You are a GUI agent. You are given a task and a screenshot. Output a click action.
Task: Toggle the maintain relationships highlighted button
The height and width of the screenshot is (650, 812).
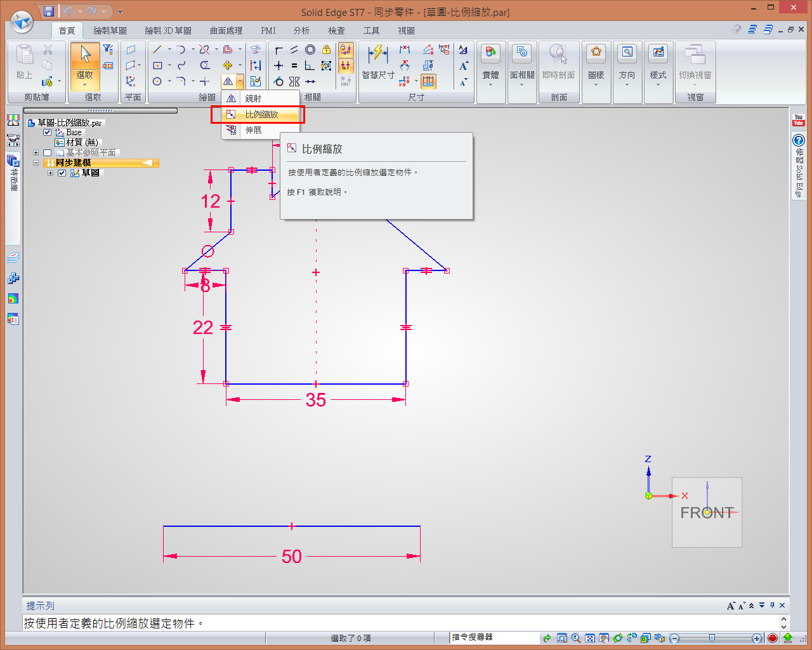(x=346, y=50)
